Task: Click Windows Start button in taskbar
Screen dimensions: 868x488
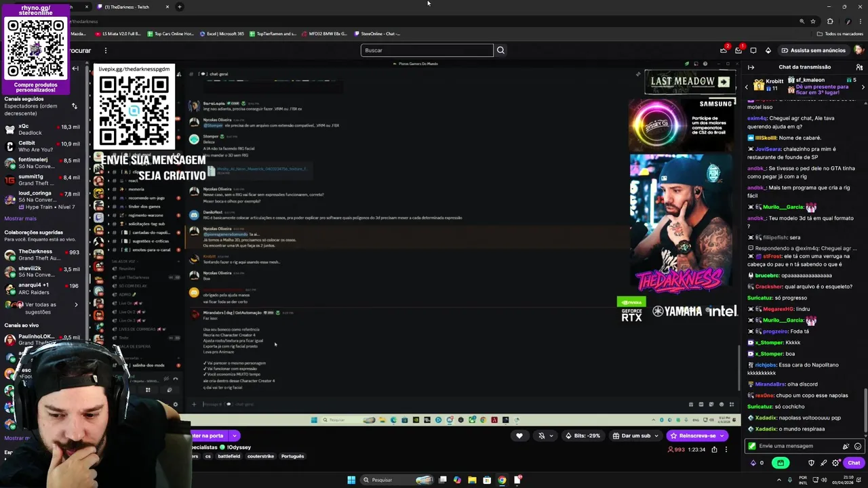Action: (x=351, y=480)
